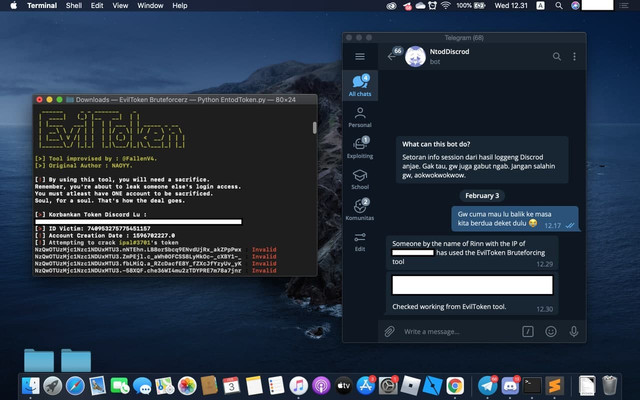
Task: Edit Telegram chat folders
Action: click(360, 241)
